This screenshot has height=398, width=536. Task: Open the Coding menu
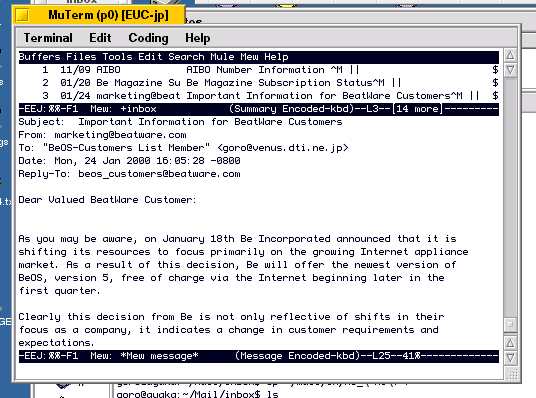pos(148,38)
